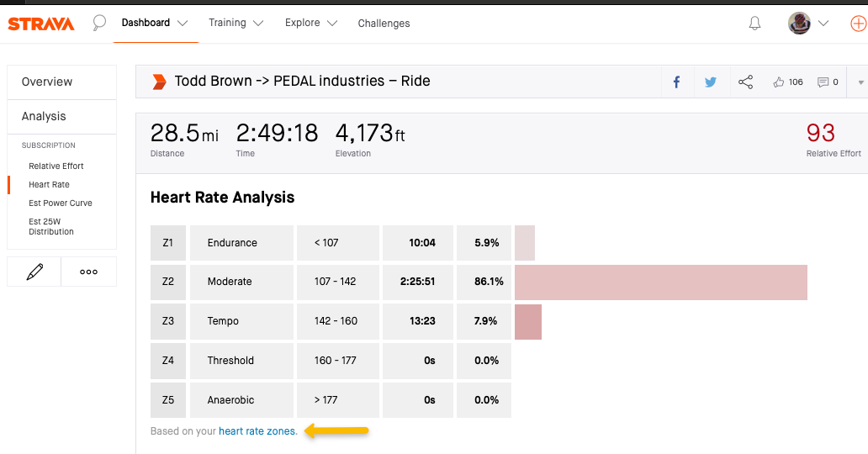Switch to the Overview sidebar tab

coord(47,82)
